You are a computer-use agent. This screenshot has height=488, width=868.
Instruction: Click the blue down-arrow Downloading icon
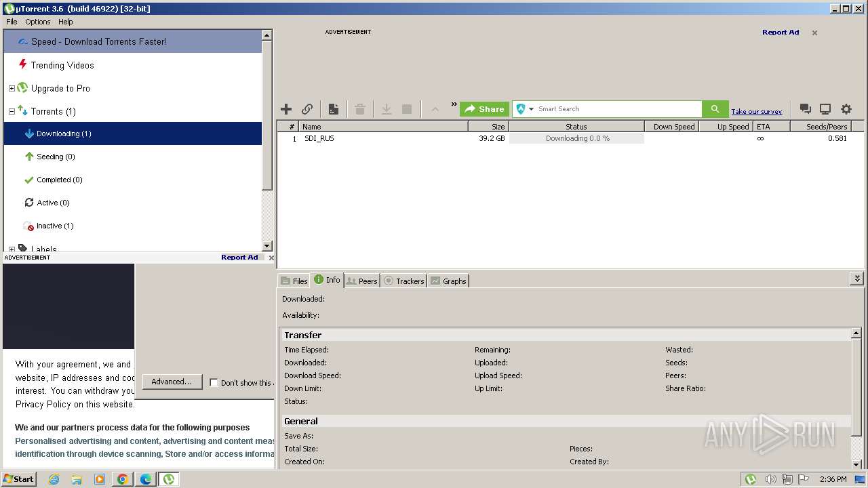[x=29, y=134]
